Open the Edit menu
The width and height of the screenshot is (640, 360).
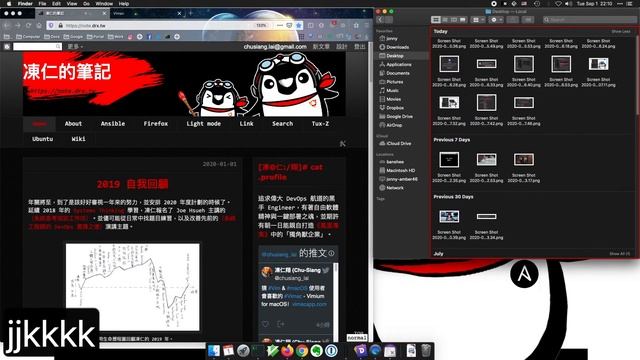click(56, 4)
